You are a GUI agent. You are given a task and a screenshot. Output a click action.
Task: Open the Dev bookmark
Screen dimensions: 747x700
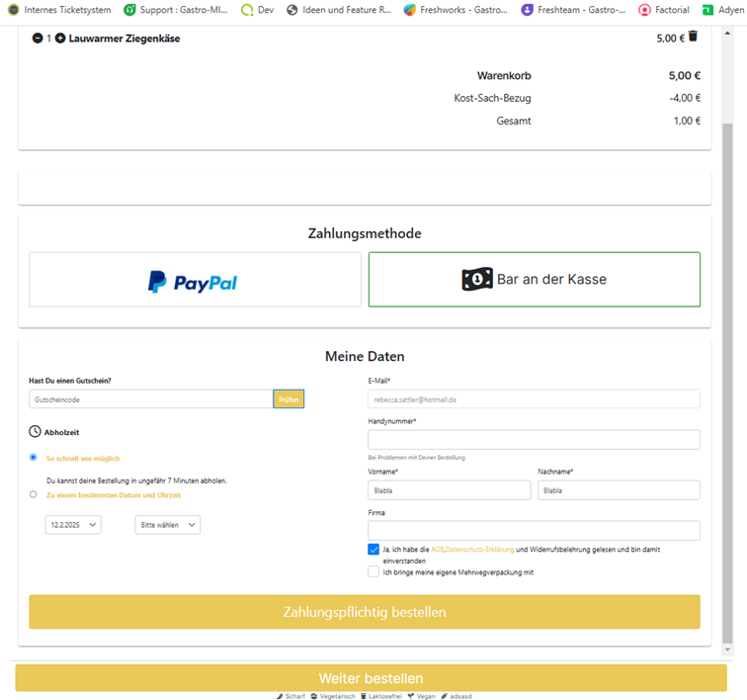coord(258,10)
